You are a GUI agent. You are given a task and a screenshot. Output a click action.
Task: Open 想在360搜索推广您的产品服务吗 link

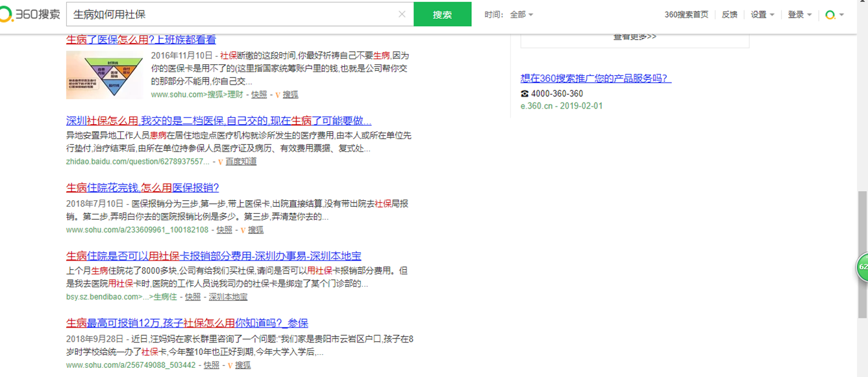[x=596, y=78]
